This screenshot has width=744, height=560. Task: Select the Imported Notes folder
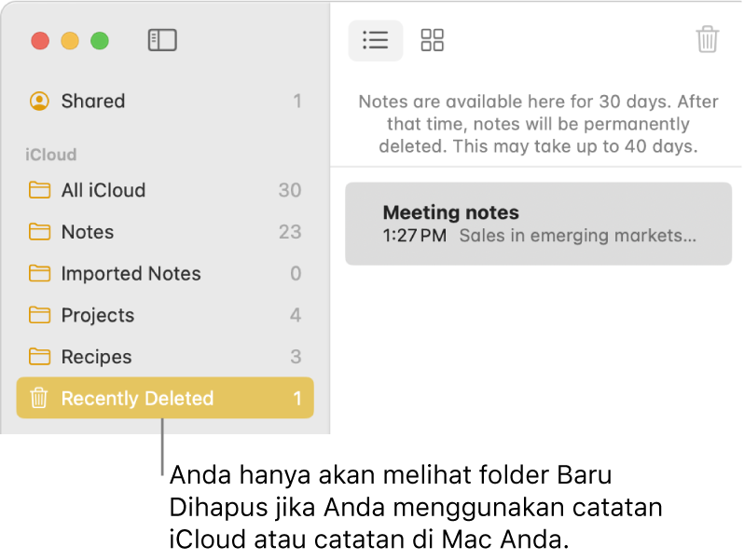click(165, 274)
